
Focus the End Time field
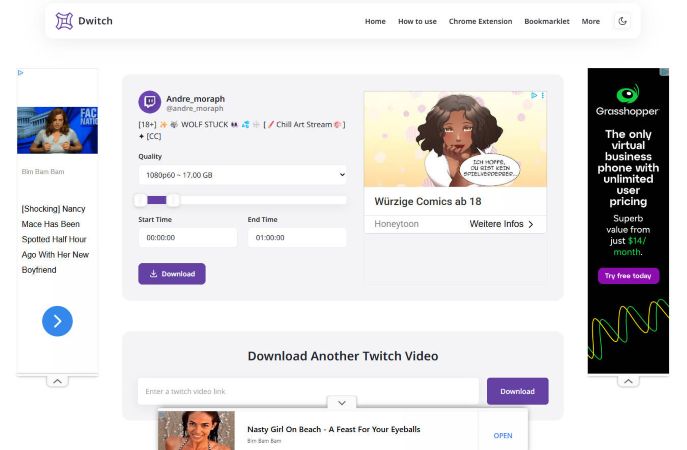click(297, 237)
